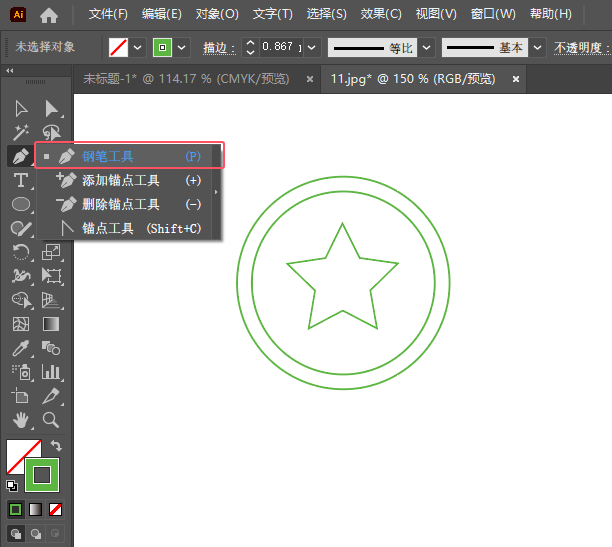Click the Home icon in the top bar
The height and width of the screenshot is (547, 612).
tap(48, 15)
